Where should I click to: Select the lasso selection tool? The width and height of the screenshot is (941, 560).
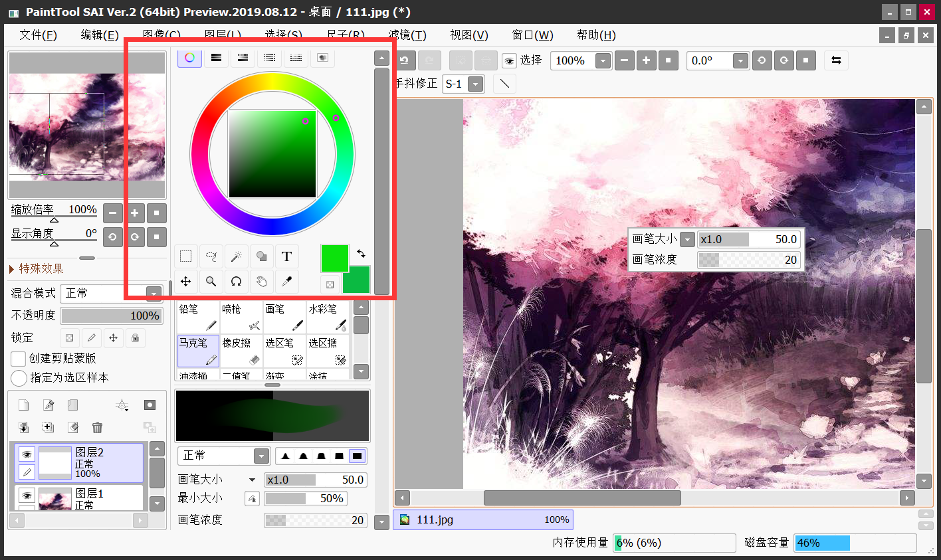pos(211,256)
